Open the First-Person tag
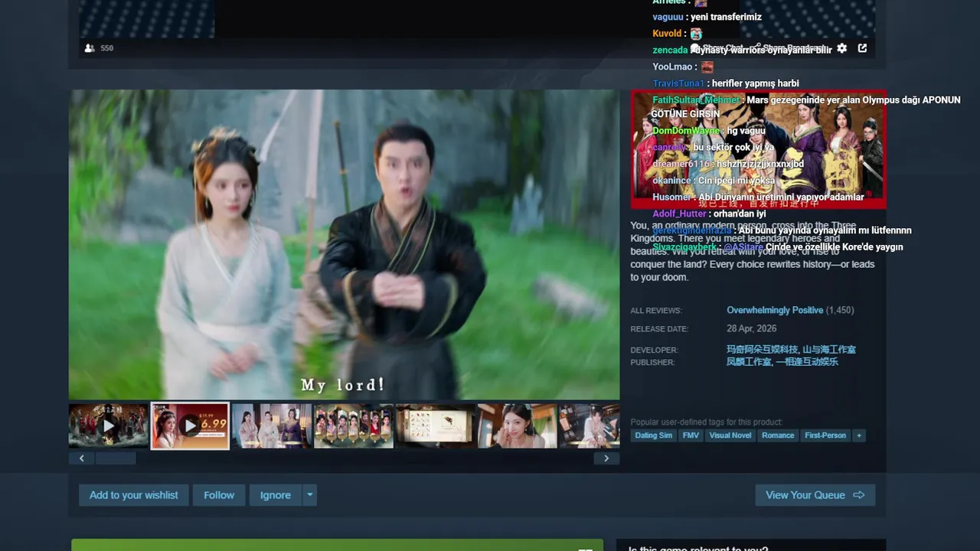Viewport: 980px width, 551px height. click(825, 435)
